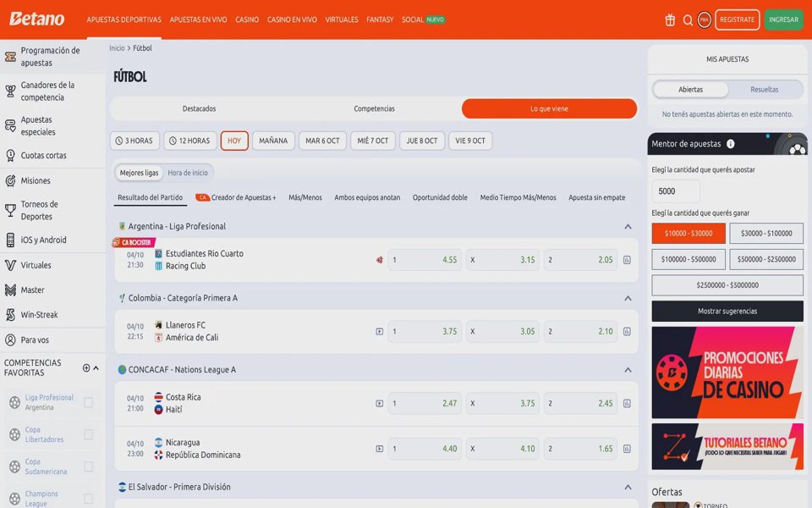Click the Win-Streak S icon

[x=10, y=315]
